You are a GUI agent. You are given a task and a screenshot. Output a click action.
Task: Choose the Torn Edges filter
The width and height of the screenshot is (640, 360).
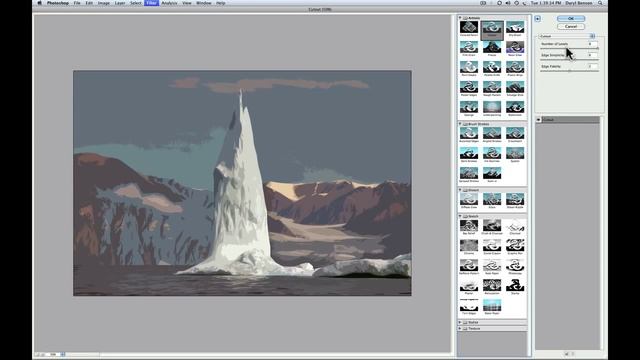[469, 306]
